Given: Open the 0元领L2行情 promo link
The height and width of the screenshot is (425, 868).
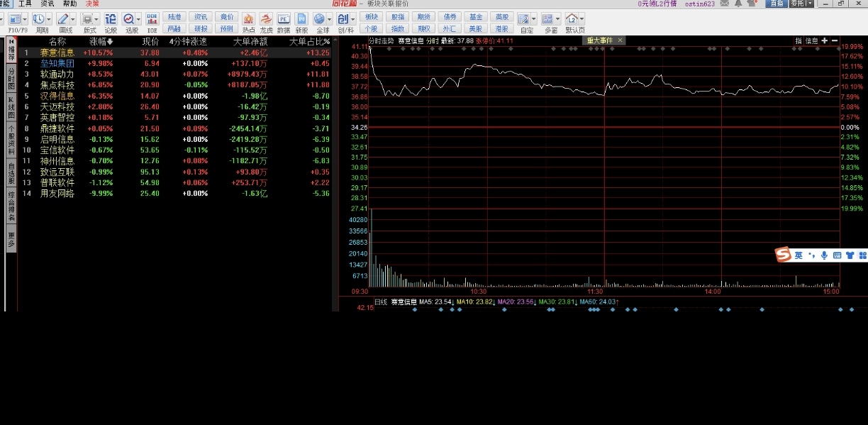Looking at the screenshot, I should click(657, 4).
